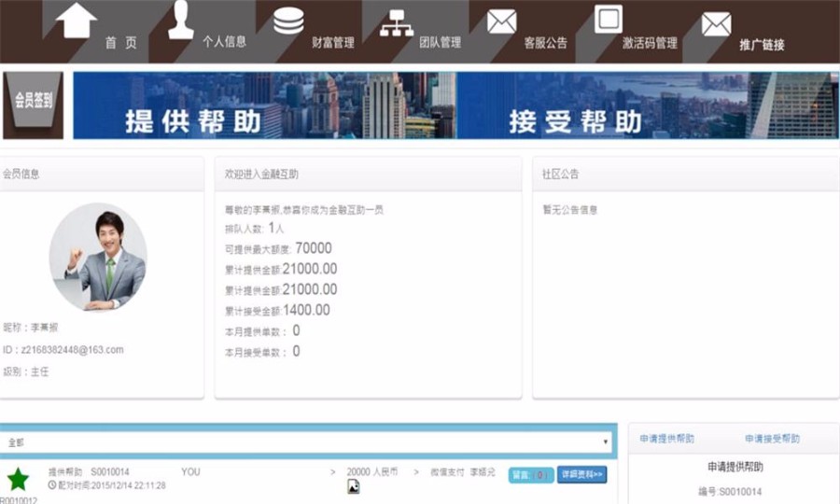Expand the 全部 filter dropdown
This screenshot has width=840, height=504.
click(x=308, y=441)
